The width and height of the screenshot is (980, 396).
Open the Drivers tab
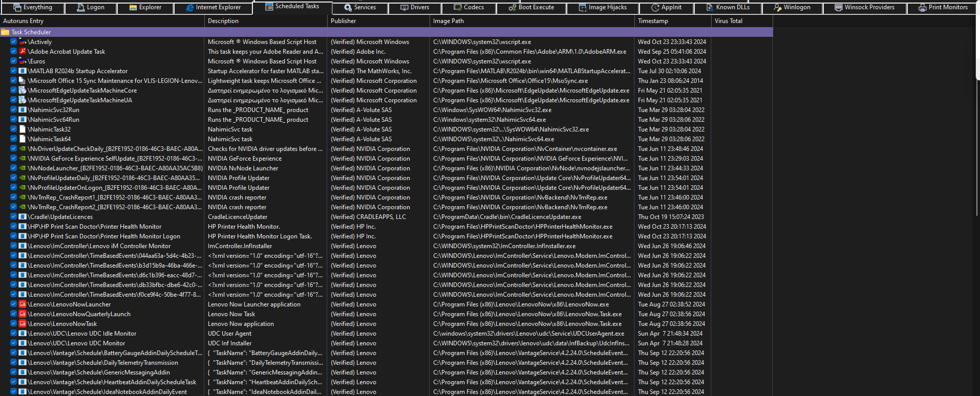coord(415,8)
